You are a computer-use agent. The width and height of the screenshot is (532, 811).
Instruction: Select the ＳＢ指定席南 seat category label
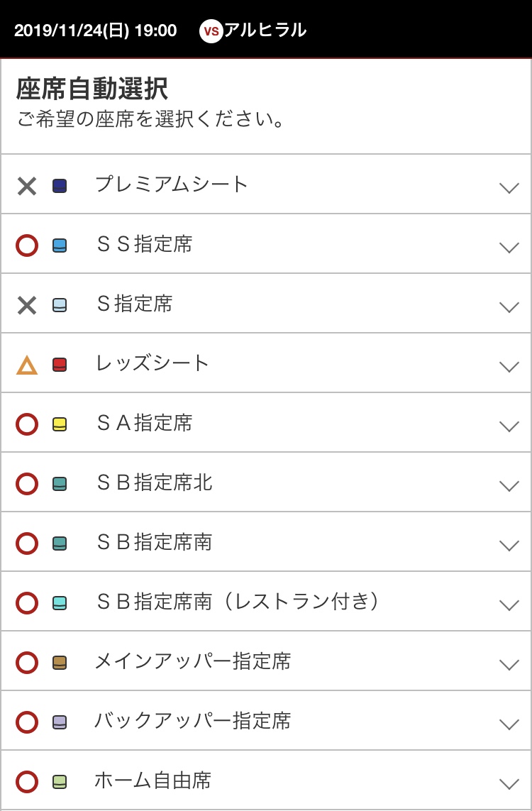154,542
